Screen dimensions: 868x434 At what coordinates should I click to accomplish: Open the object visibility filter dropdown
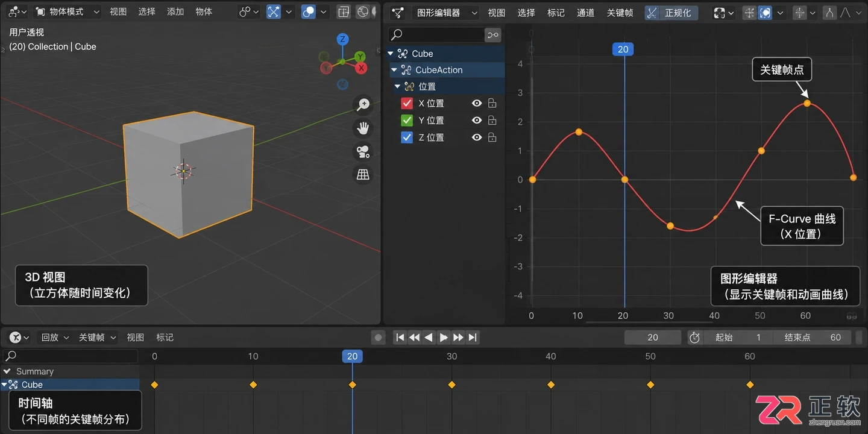(x=248, y=11)
